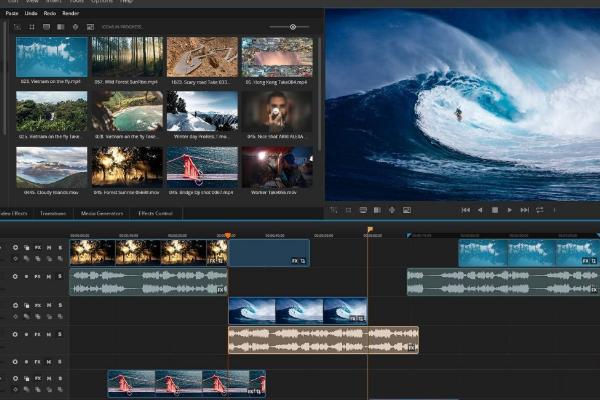Click the monitor icon below the preview
This screenshot has height=400, width=600.
pos(363,210)
